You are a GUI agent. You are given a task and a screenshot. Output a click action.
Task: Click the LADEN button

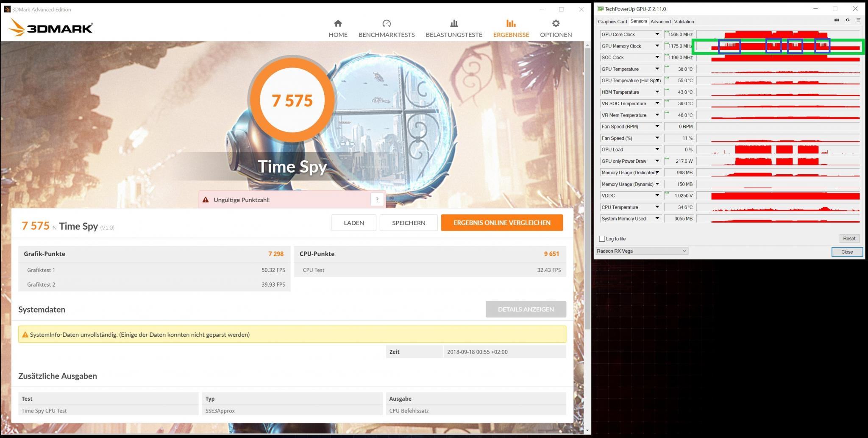coord(353,223)
